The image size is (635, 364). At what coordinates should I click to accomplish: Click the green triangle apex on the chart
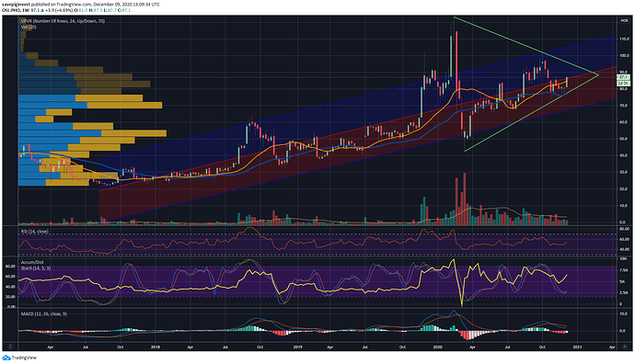click(598, 74)
